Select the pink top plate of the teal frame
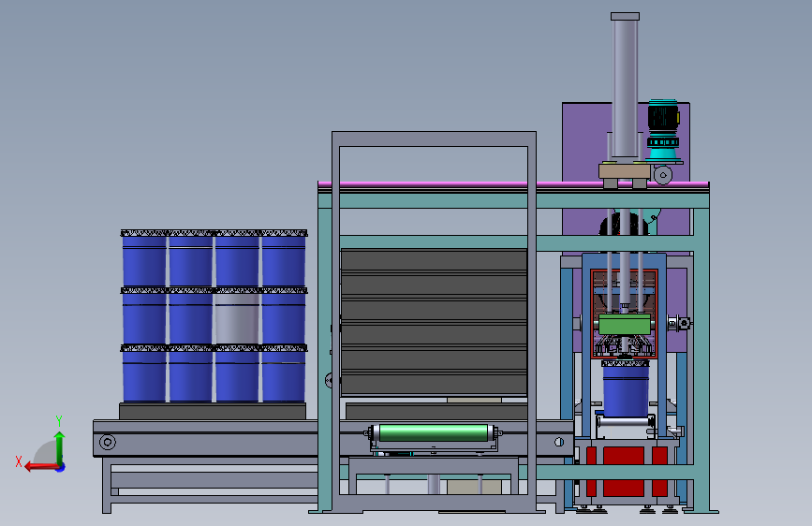 (x=512, y=183)
